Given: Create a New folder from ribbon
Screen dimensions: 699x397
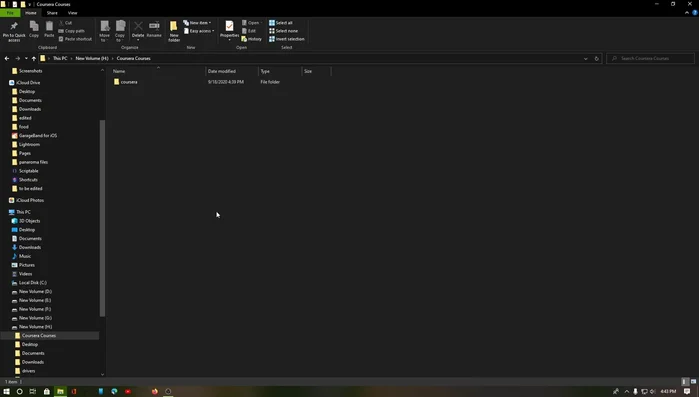Looking at the screenshot, I should [174, 31].
